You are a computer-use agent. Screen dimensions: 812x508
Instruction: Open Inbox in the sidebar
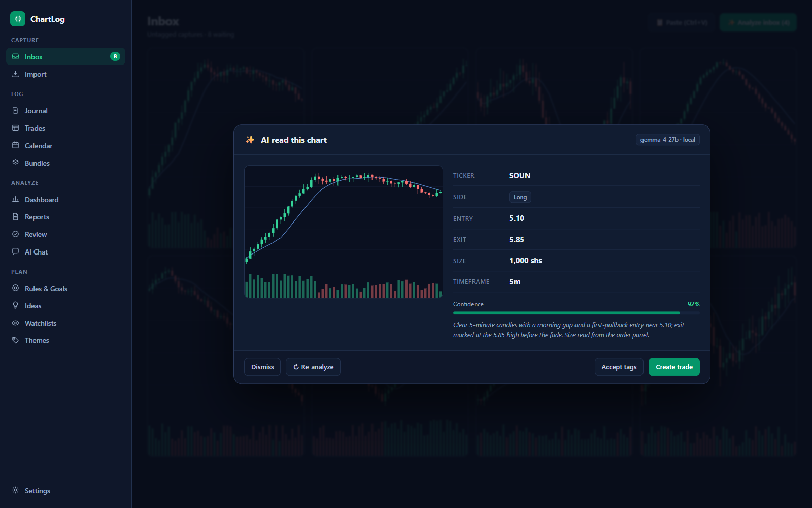click(65, 56)
